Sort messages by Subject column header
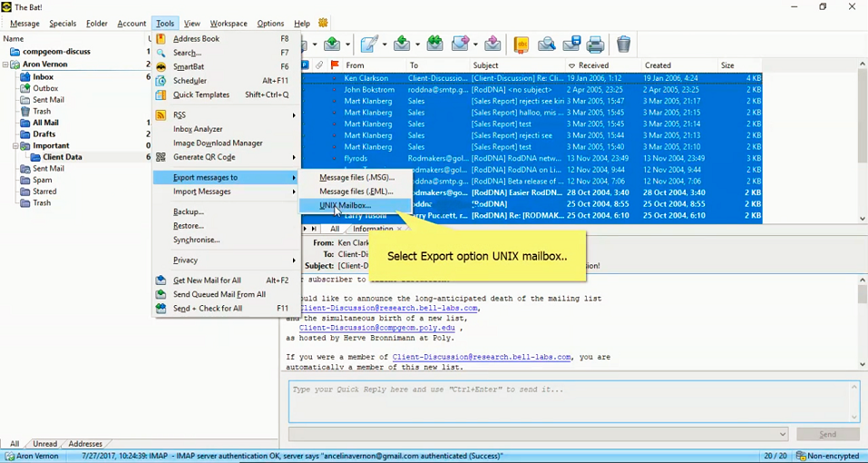Screen dimensions: 868x463 [x=517, y=65]
